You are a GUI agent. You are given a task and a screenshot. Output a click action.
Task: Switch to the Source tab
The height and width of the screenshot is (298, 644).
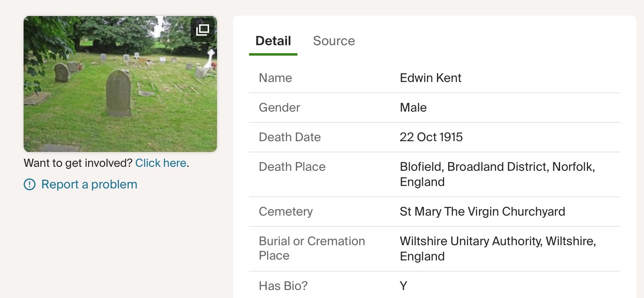coord(334,41)
